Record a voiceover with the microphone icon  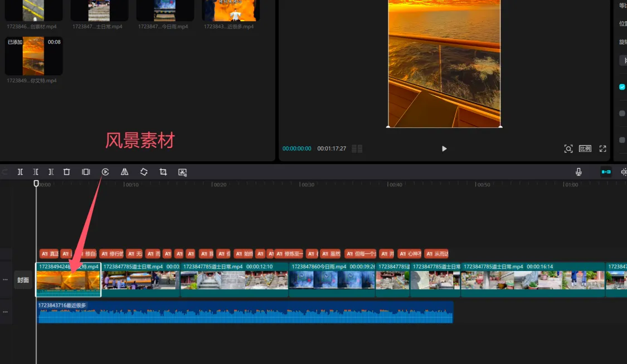pyautogui.click(x=579, y=171)
